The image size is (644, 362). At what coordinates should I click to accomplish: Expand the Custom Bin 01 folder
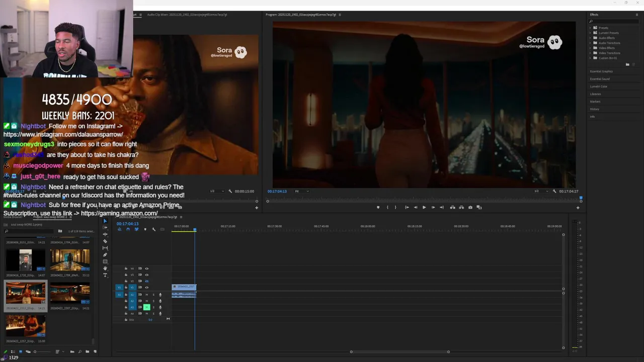591,58
